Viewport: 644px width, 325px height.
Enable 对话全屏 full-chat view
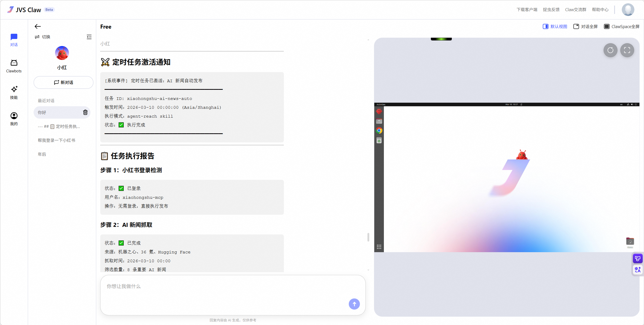(x=585, y=26)
